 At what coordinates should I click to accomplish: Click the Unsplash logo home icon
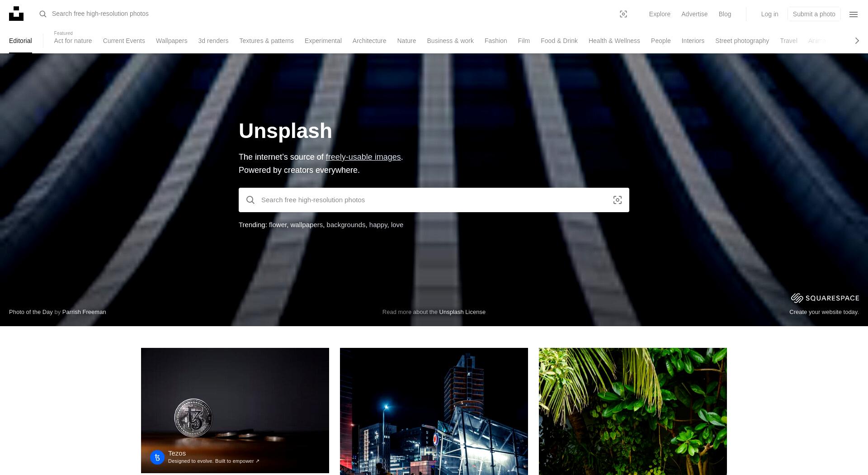tap(16, 14)
